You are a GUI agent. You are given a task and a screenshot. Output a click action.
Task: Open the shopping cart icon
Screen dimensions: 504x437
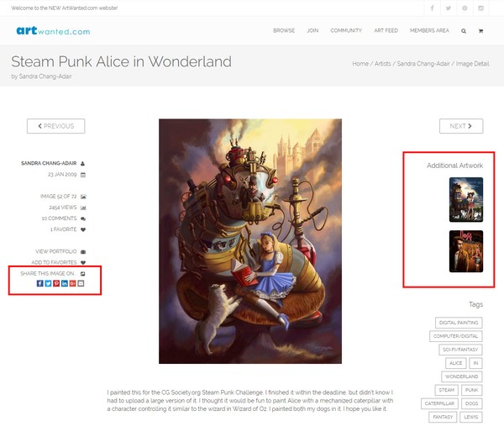pyautogui.click(x=480, y=31)
